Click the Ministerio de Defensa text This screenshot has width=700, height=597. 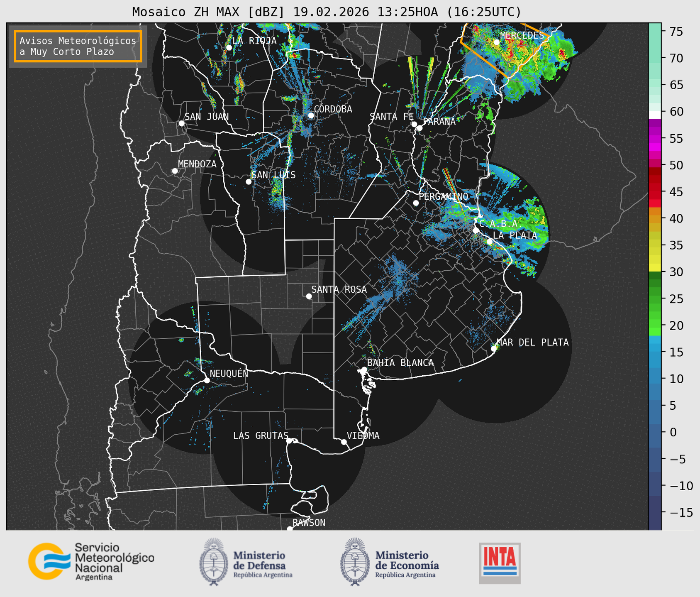pyautogui.click(x=263, y=563)
